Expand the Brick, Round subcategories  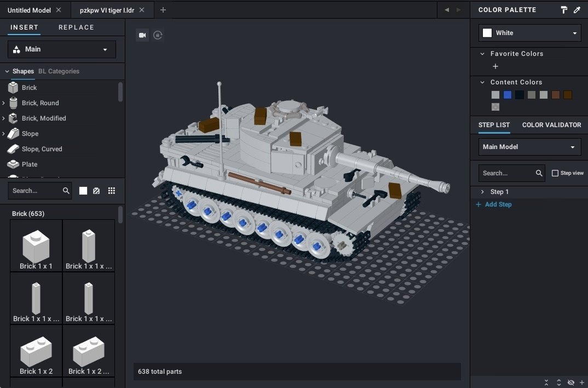pyautogui.click(x=3, y=103)
